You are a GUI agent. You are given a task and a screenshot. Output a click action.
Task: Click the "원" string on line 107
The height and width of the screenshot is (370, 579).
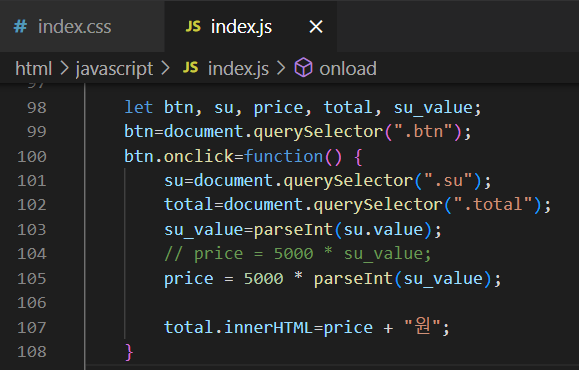(423, 326)
